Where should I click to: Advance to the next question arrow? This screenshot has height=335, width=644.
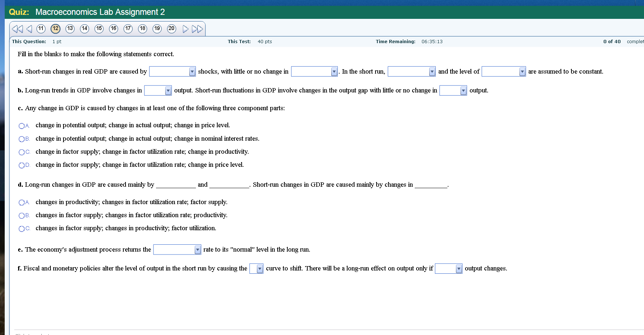click(x=185, y=29)
